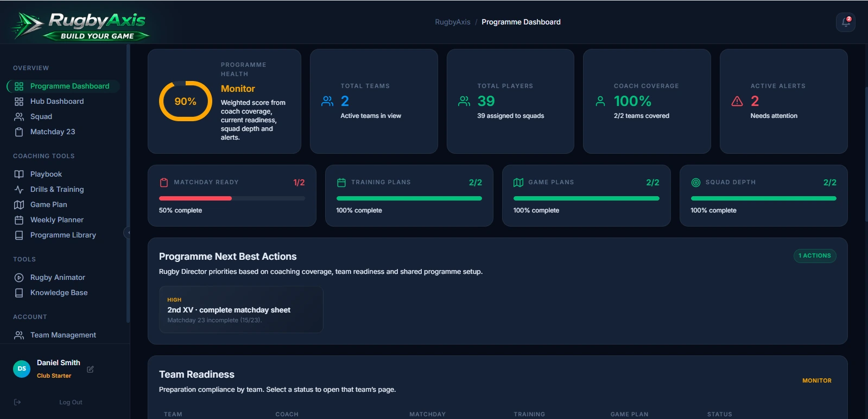The width and height of the screenshot is (868, 419).
Task: Open 2nd XV complete matchday sheet action
Action: (241, 309)
